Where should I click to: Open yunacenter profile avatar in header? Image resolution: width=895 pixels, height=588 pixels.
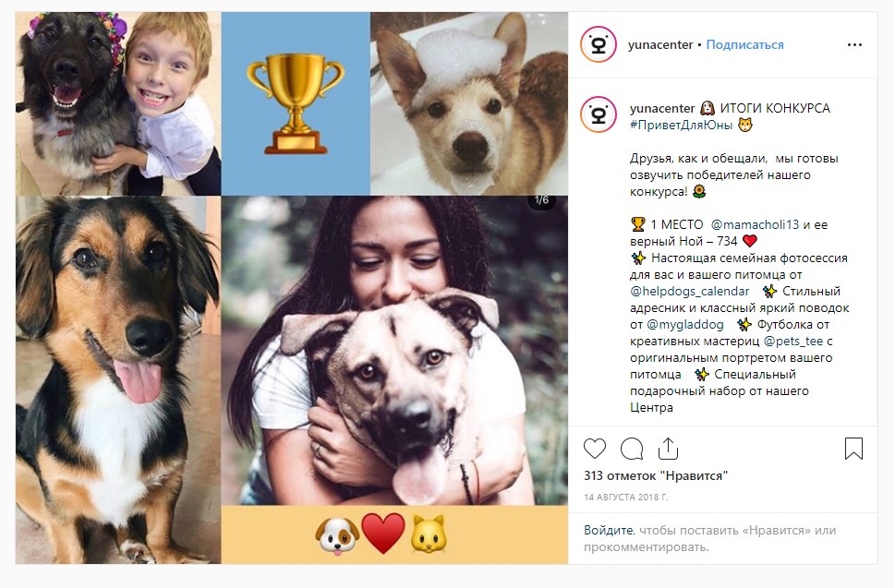599,44
